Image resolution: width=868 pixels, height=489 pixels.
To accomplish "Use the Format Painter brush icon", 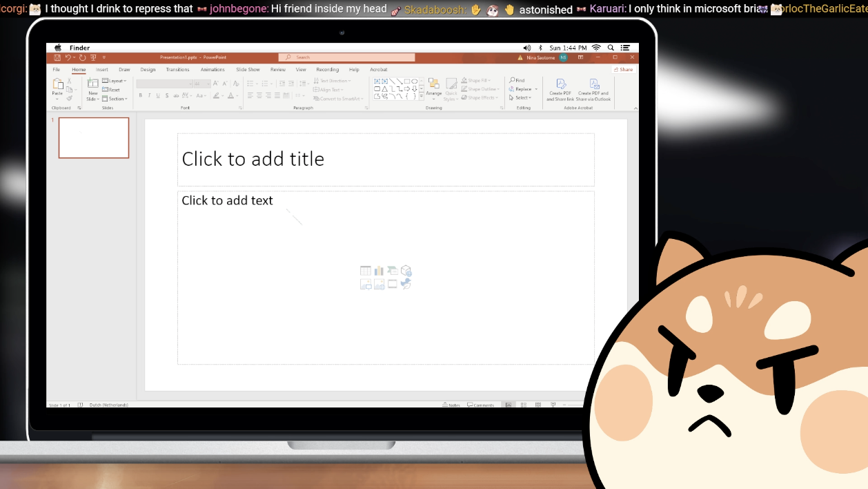I will [69, 98].
